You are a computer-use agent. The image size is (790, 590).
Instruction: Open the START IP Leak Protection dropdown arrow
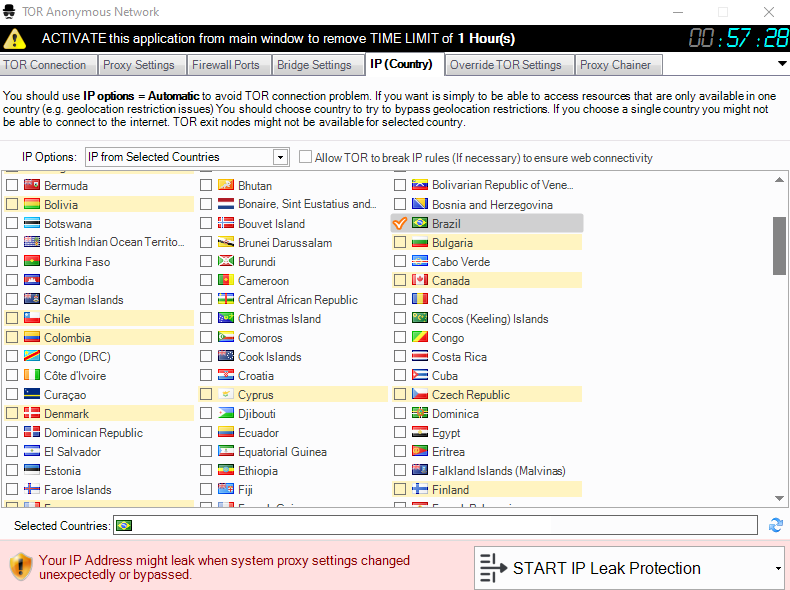(778, 568)
